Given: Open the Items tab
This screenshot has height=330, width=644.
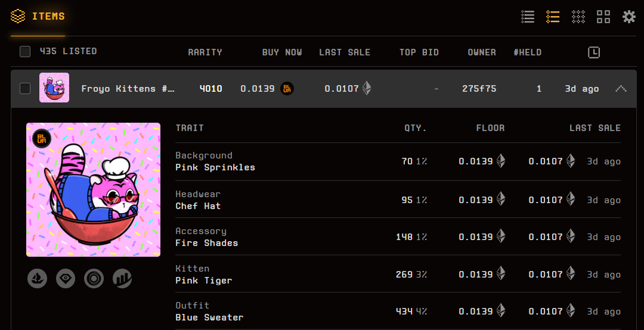Looking at the screenshot, I should (x=38, y=17).
